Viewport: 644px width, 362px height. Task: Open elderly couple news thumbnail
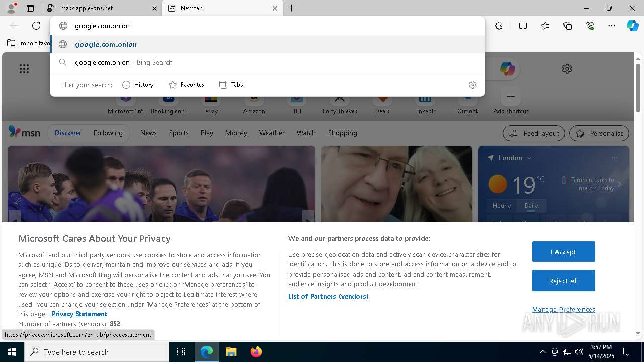click(397, 184)
